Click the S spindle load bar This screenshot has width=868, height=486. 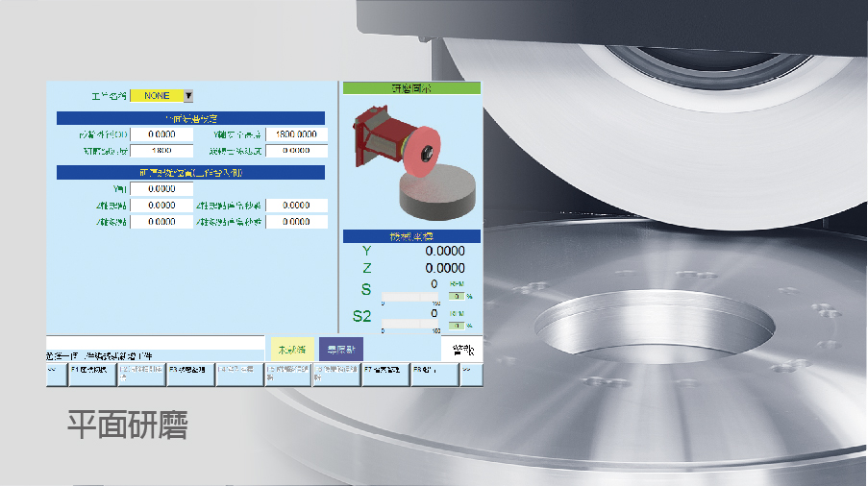(x=410, y=297)
